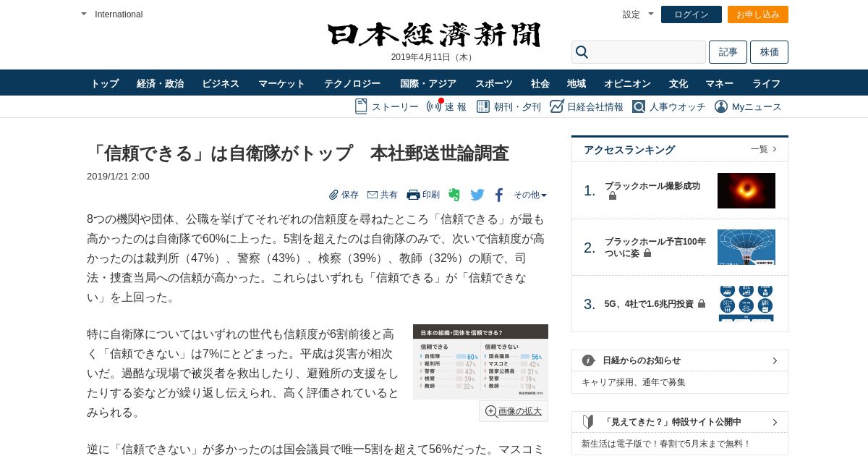Image resolution: width=868 pixels, height=456 pixels.
Task: Open ranking article ブラックホール撮影成功
Action: coord(652,186)
